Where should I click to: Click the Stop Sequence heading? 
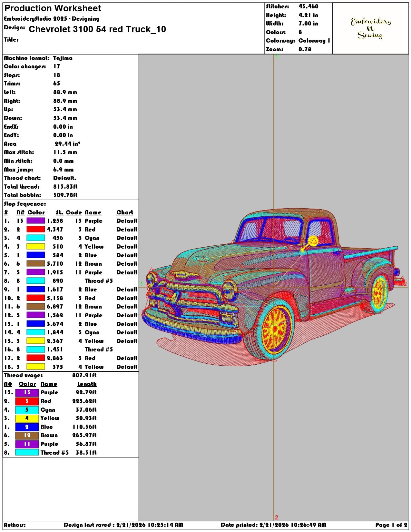coord(25,204)
